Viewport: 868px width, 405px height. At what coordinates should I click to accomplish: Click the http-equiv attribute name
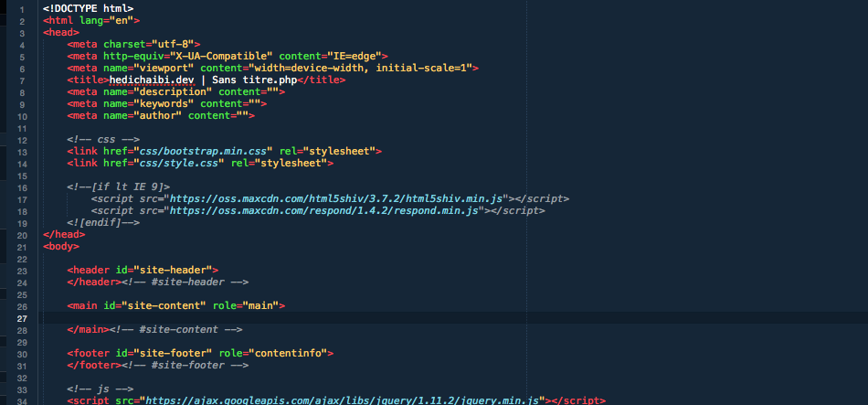coord(133,57)
